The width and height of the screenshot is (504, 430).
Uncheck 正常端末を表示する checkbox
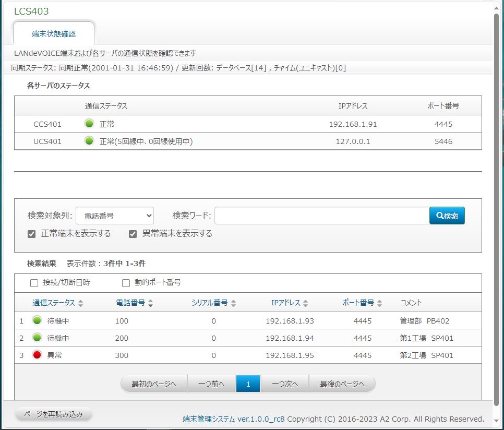coord(32,234)
